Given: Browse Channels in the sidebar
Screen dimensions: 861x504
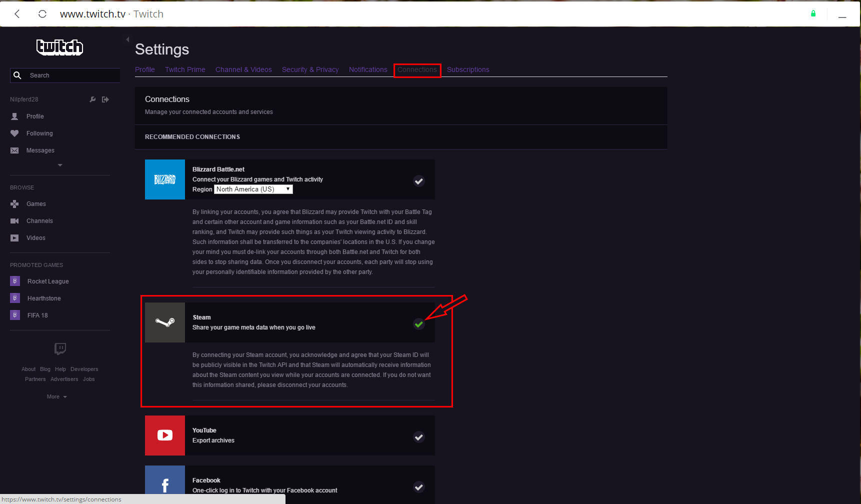Looking at the screenshot, I should pos(39,221).
